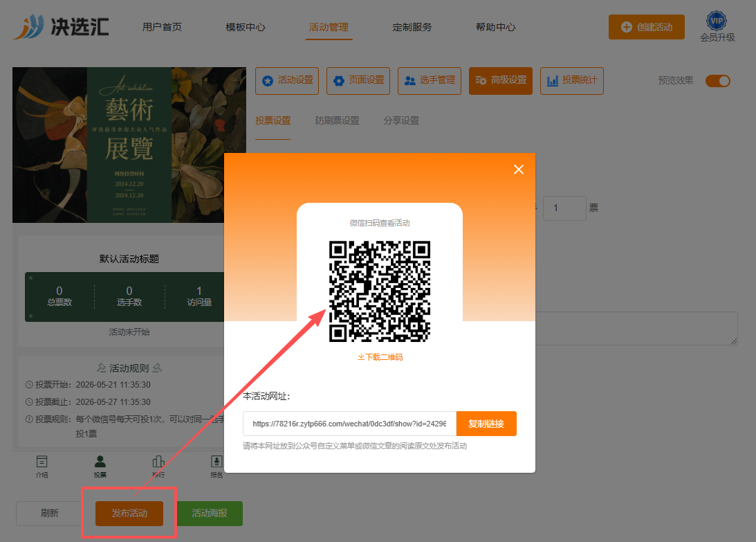Click 活动规则 heading
Image resolution: width=756 pixels, height=542 pixels.
click(129, 368)
